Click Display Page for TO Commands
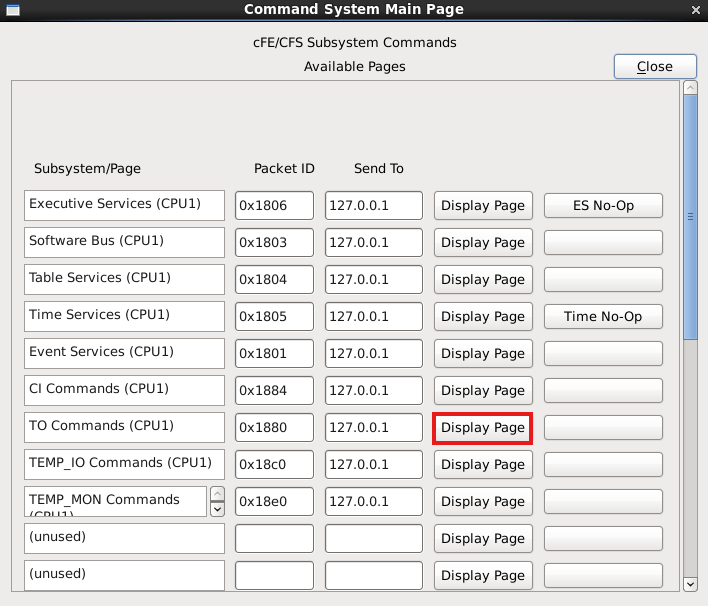Viewport: 708px width, 606px height. [x=482, y=427]
